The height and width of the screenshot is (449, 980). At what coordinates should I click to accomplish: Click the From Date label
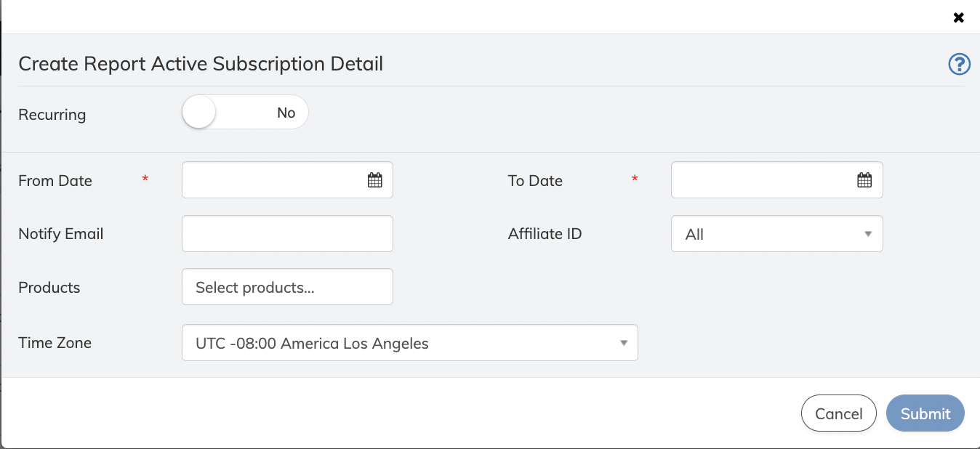coord(55,181)
